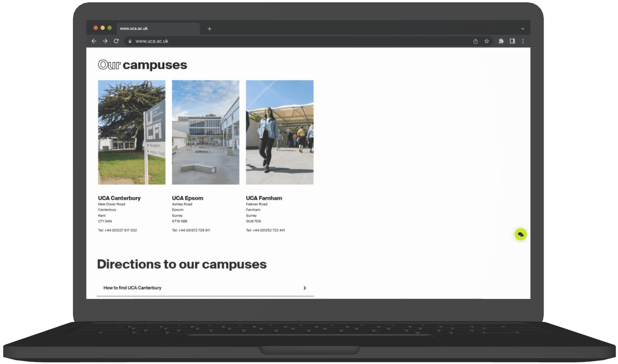Expand How to find UCA Canterbury
This screenshot has height=364, width=618.
pyautogui.click(x=132, y=288)
